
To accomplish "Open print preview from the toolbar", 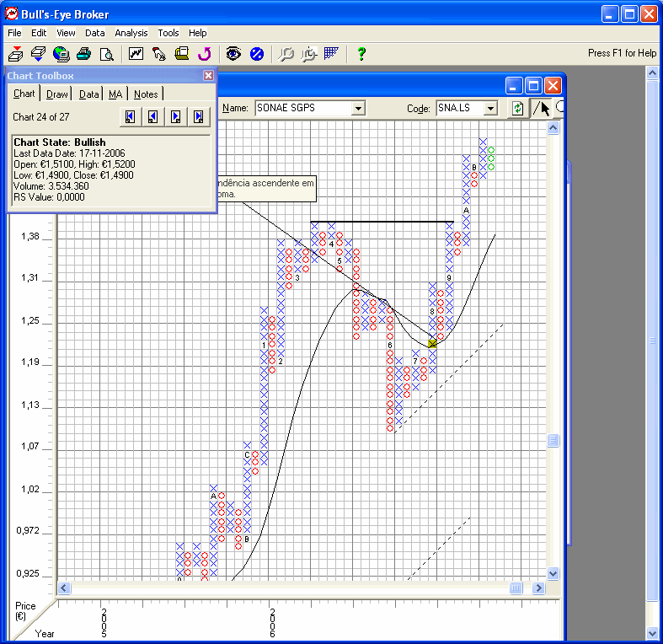I will coord(106,54).
